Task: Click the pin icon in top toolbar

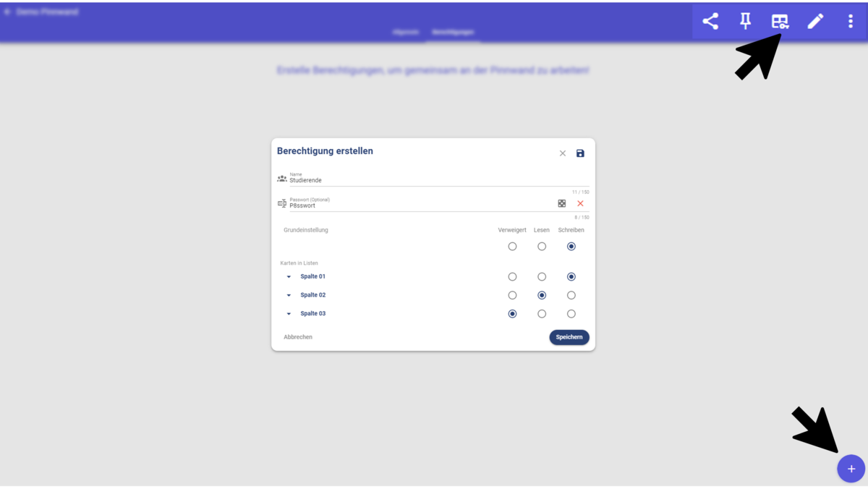Action: [745, 21]
